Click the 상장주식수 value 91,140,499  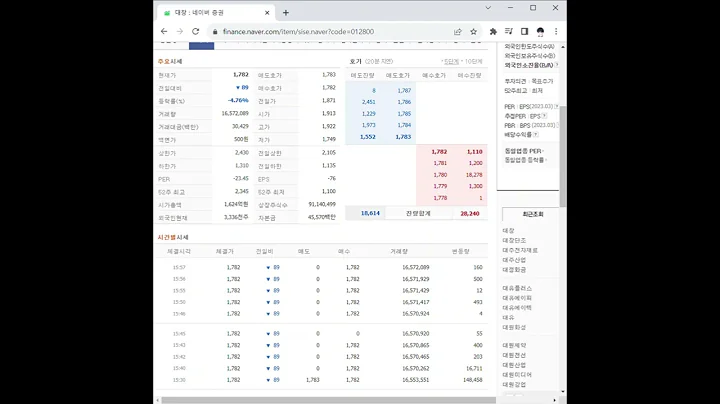(x=322, y=204)
